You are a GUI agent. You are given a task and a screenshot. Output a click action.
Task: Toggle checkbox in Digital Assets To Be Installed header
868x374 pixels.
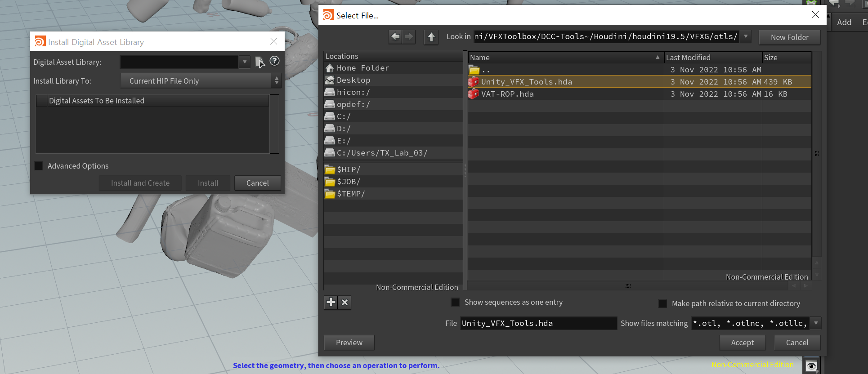pyautogui.click(x=42, y=101)
